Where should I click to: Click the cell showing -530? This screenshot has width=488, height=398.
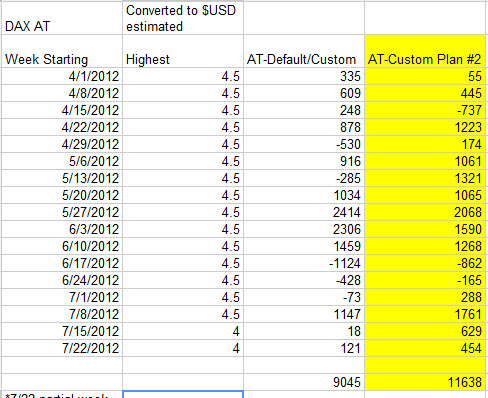coord(304,144)
